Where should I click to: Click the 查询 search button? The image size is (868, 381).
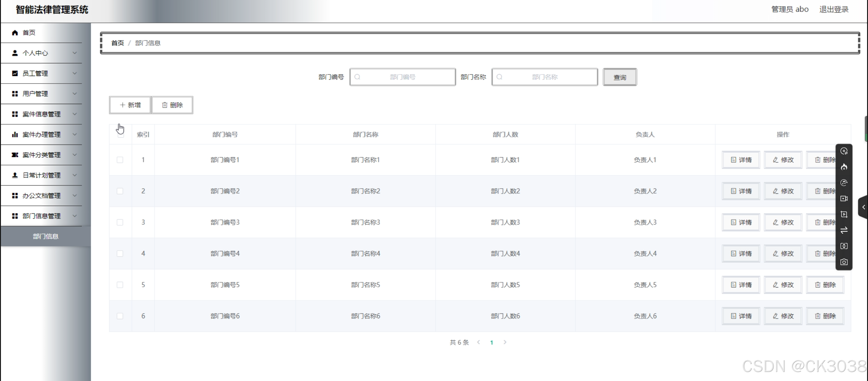tap(619, 77)
